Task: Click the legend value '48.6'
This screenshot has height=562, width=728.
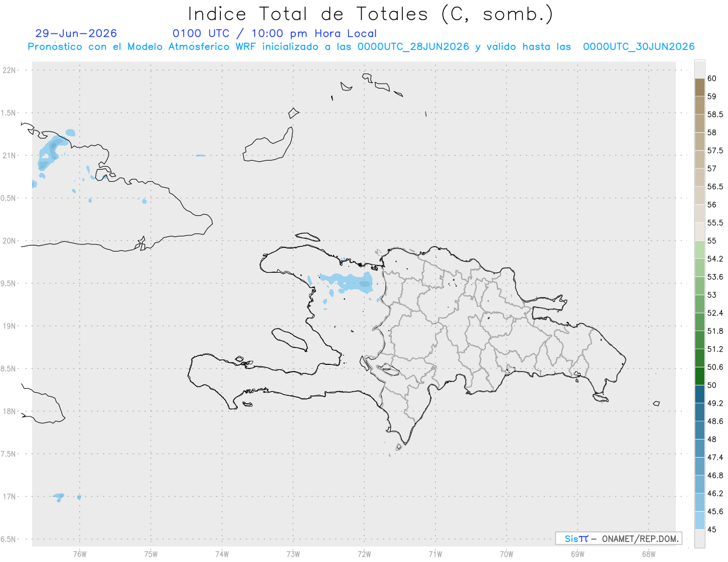Action: (x=715, y=421)
